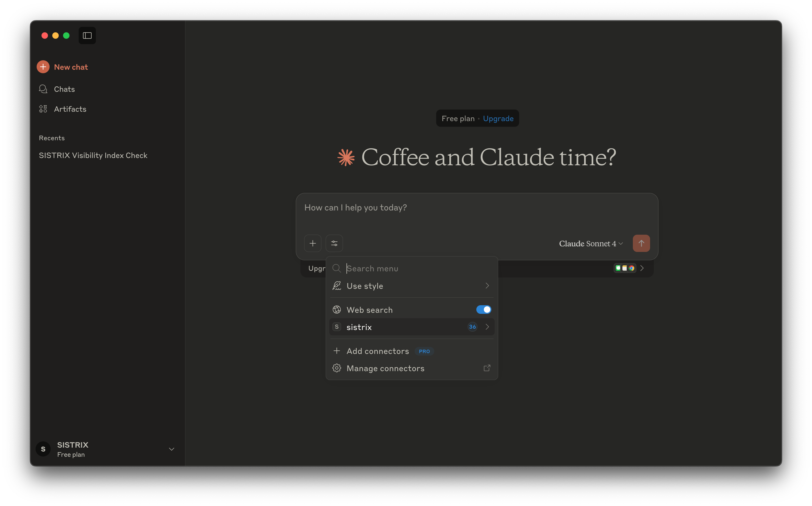This screenshot has height=506, width=812.
Task: Click the Manage connectors gear icon
Action: (x=336, y=368)
